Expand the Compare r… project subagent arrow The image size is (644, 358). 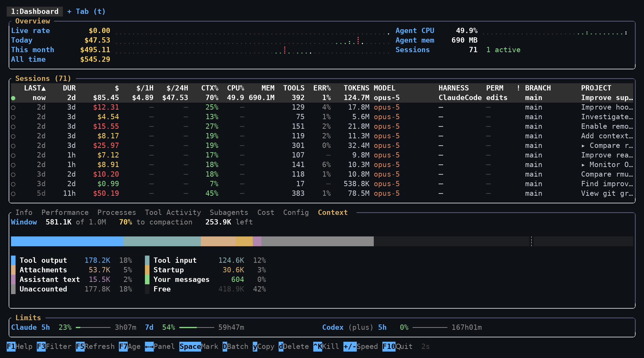point(583,146)
